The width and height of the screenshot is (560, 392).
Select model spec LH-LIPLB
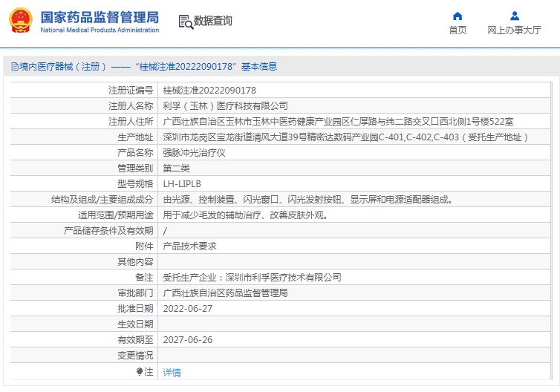click(182, 184)
